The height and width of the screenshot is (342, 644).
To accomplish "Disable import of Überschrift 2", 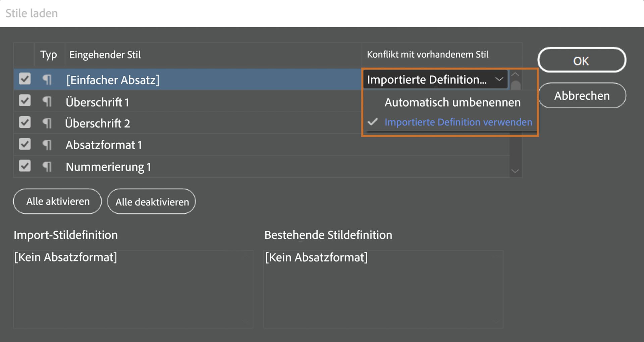I will (x=24, y=122).
